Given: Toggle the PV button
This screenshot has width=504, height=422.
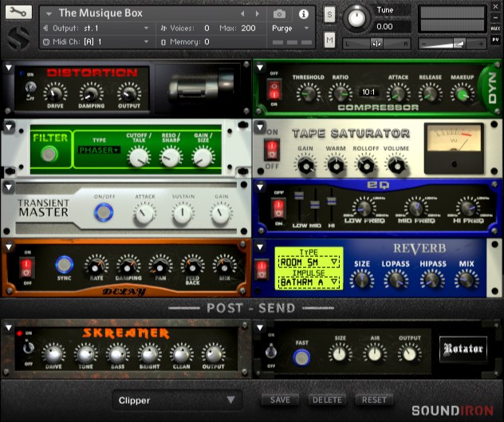Looking at the screenshot, I should click(495, 40).
